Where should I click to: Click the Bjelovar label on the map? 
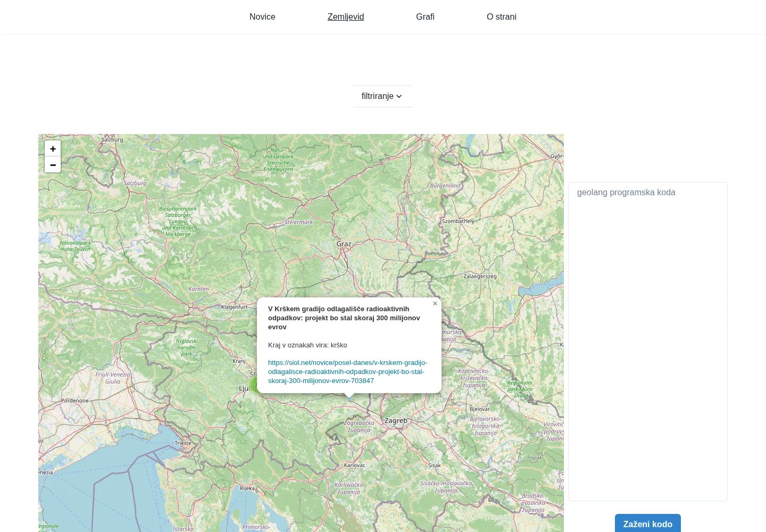[480, 409]
